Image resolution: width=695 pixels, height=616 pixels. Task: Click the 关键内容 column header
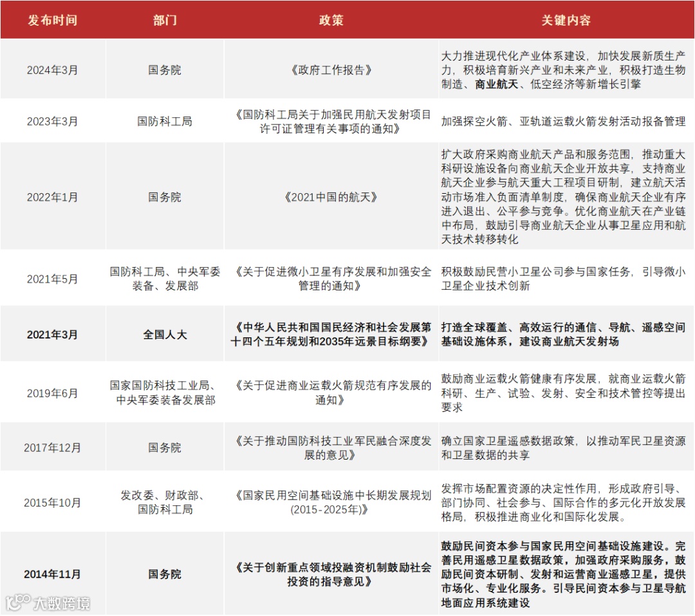click(x=566, y=21)
